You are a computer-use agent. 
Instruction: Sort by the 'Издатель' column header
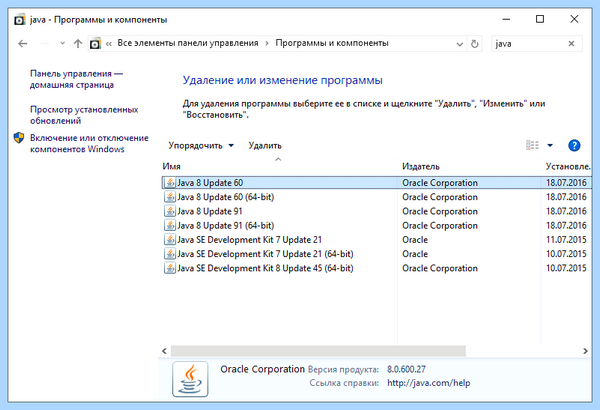(469, 167)
